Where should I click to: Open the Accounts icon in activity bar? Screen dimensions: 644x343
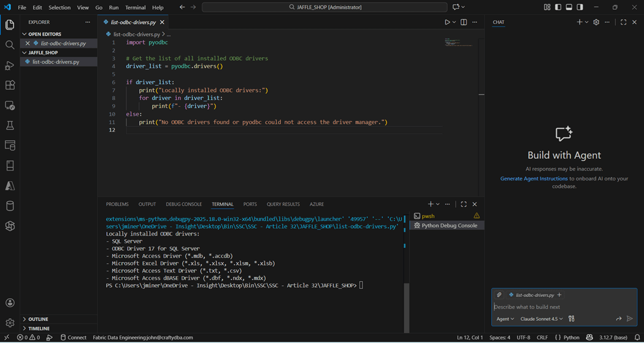tap(10, 303)
